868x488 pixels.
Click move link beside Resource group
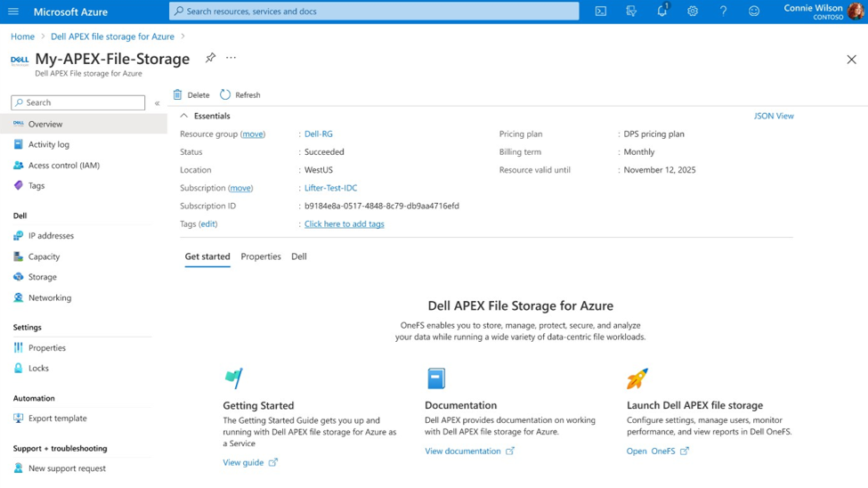point(253,134)
